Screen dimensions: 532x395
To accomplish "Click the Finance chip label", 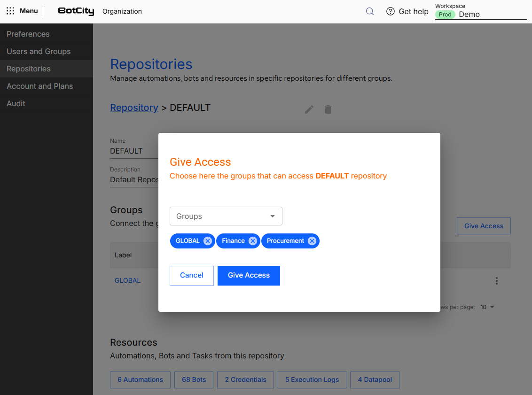I will [233, 241].
